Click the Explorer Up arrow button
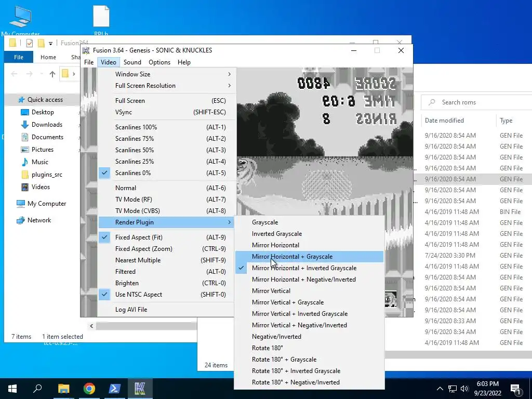The height and width of the screenshot is (399, 532). (x=52, y=74)
